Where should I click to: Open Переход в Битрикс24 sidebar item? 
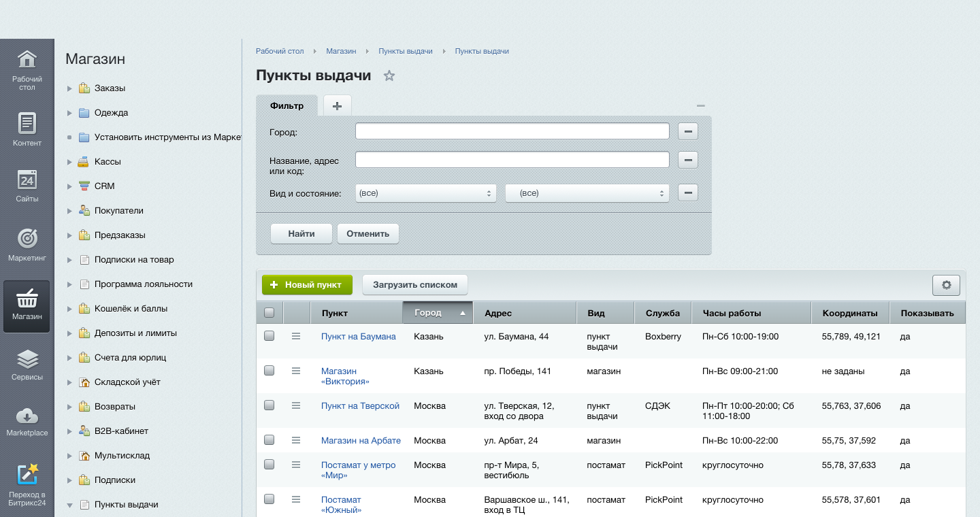[27, 484]
